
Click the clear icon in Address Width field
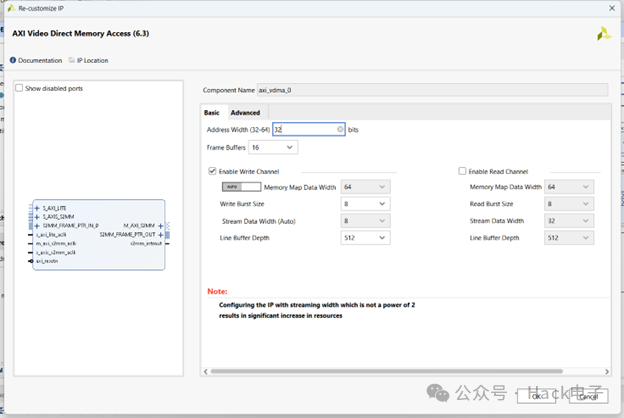(340, 129)
